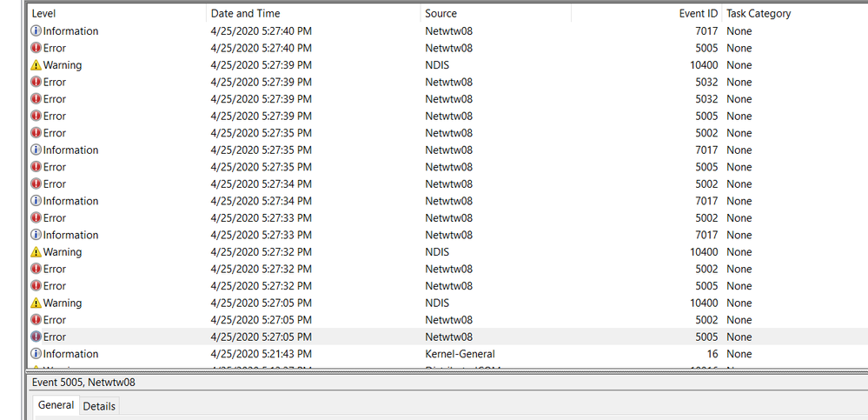The height and width of the screenshot is (420, 868).
Task: Select the Kernel-General source cell
Action: point(460,354)
